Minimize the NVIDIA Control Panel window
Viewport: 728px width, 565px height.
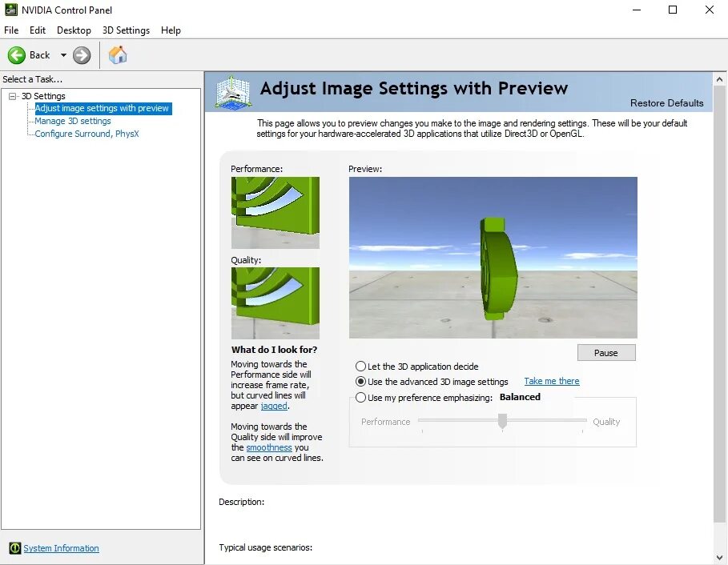pyautogui.click(x=637, y=10)
